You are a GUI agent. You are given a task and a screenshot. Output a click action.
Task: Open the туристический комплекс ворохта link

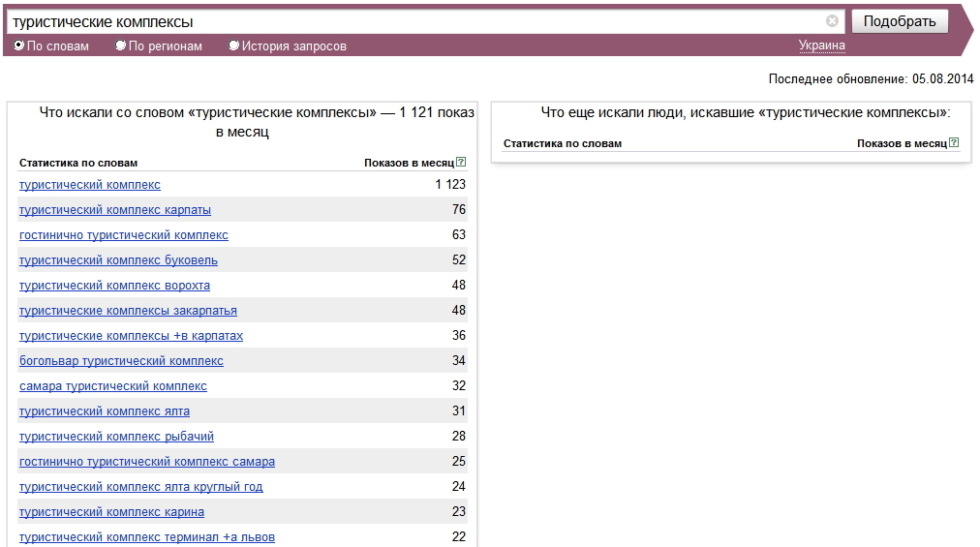(114, 286)
